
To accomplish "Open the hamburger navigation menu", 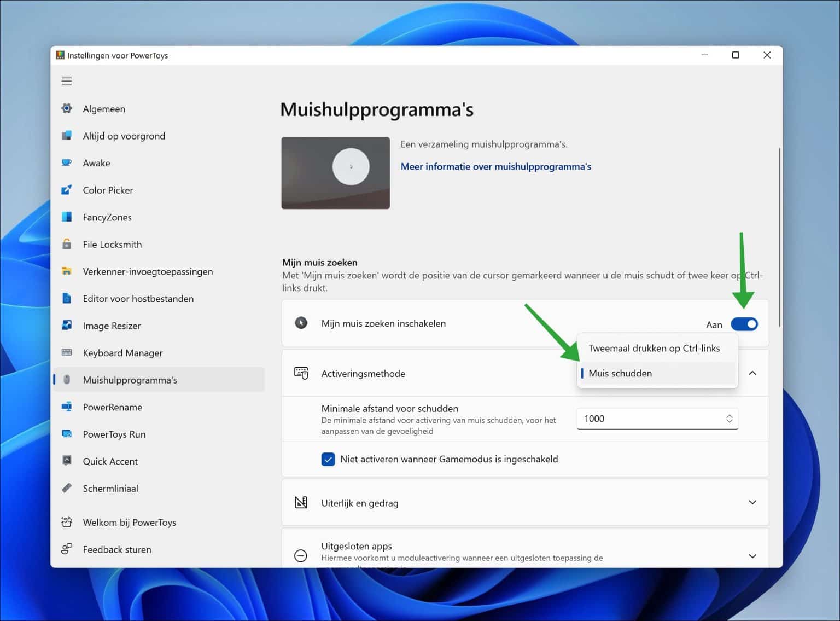I will [x=67, y=80].
